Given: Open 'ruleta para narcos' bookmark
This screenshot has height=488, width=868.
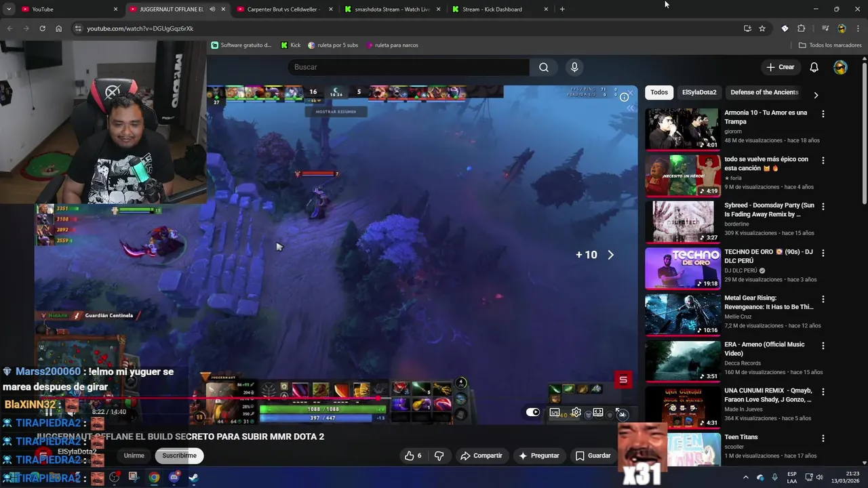Looking at the screenshot, I should [x=392, y=45].
